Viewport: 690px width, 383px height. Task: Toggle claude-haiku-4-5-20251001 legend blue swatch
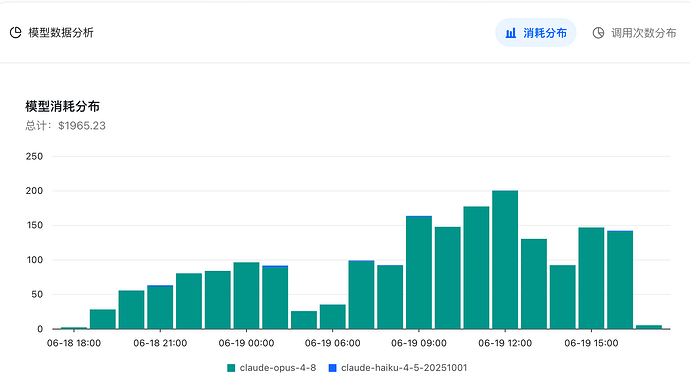pos(333,368)
